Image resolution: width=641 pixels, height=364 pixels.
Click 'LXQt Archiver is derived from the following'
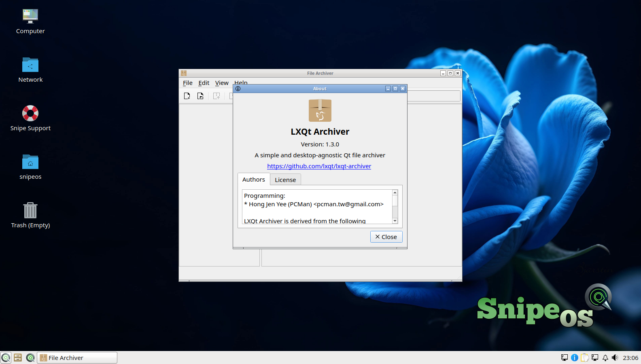click(x=305, y=221)
